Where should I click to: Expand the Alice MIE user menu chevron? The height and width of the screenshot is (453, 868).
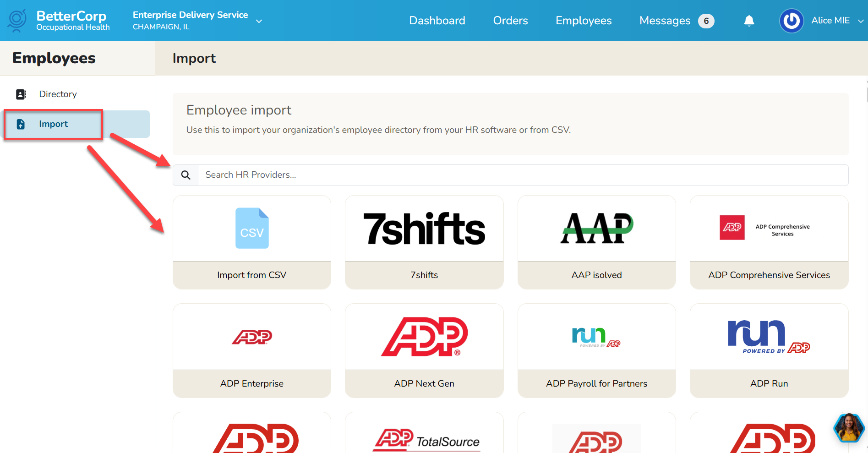point(861,21)
